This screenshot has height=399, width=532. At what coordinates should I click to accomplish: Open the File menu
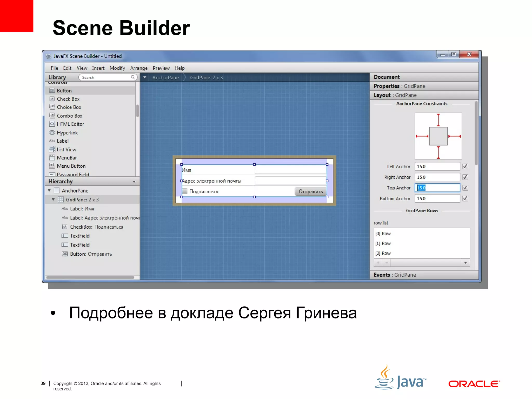[54, 68]
